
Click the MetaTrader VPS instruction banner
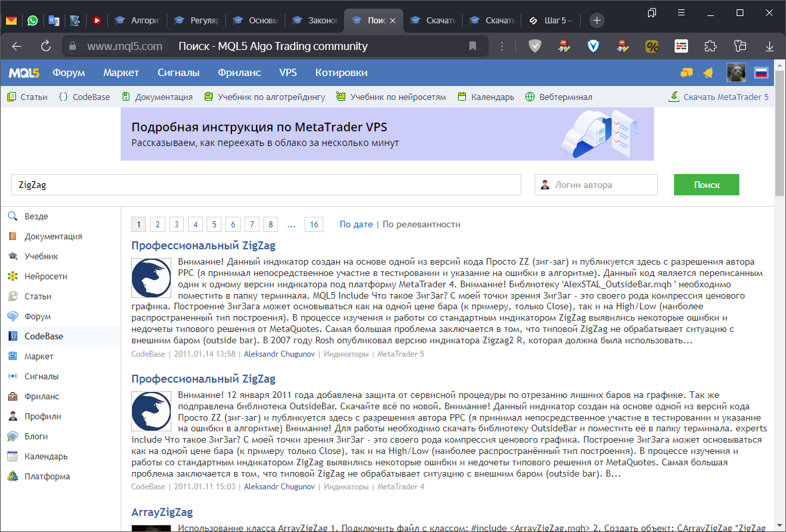[387, 134]
